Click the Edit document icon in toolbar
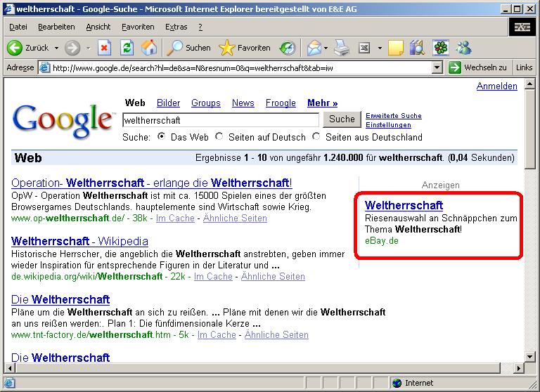540x392 pixels. (x=364, y=48)
